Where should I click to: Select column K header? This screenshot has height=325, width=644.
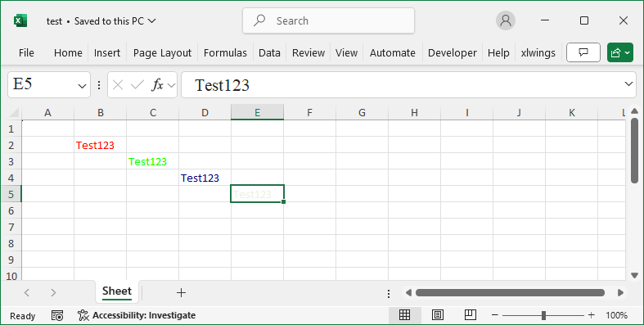(572, 113)
